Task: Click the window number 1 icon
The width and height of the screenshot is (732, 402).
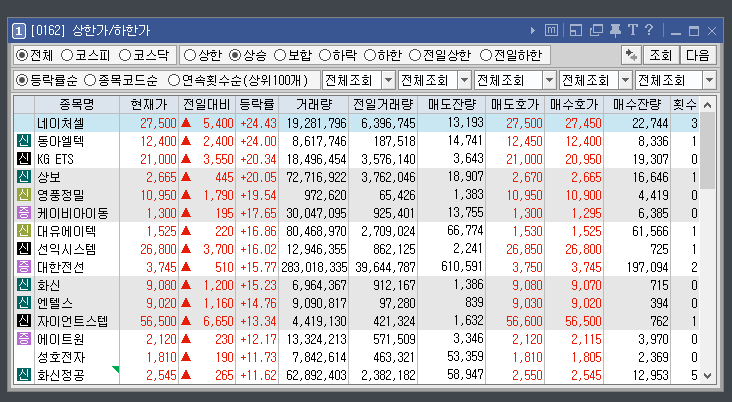Action: pos(19,31)
